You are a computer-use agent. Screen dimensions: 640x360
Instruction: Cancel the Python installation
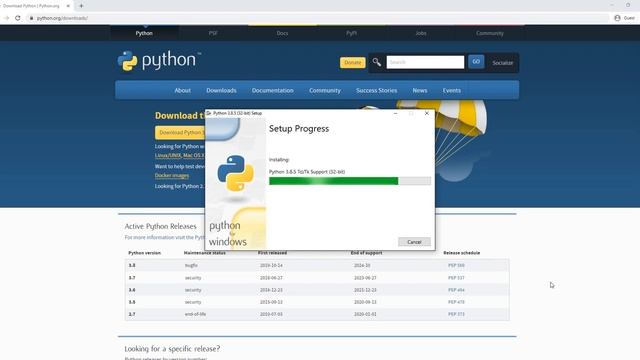coord(414,242)
